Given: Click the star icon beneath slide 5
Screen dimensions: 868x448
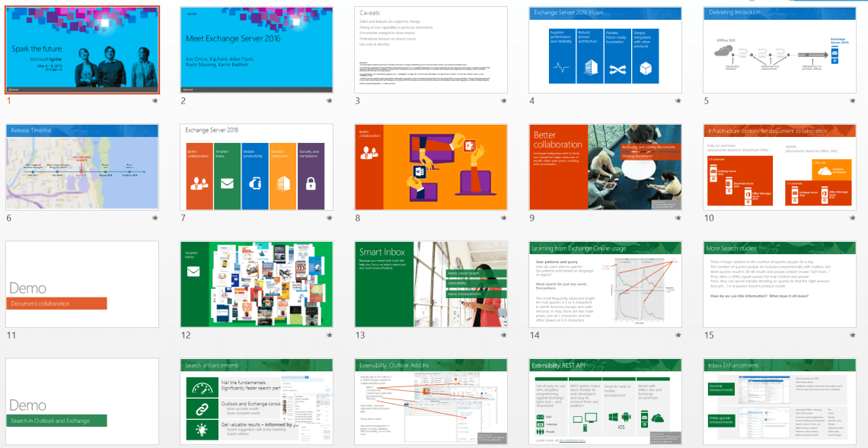Looking at the screenshot, I should [x=853, y=100].
